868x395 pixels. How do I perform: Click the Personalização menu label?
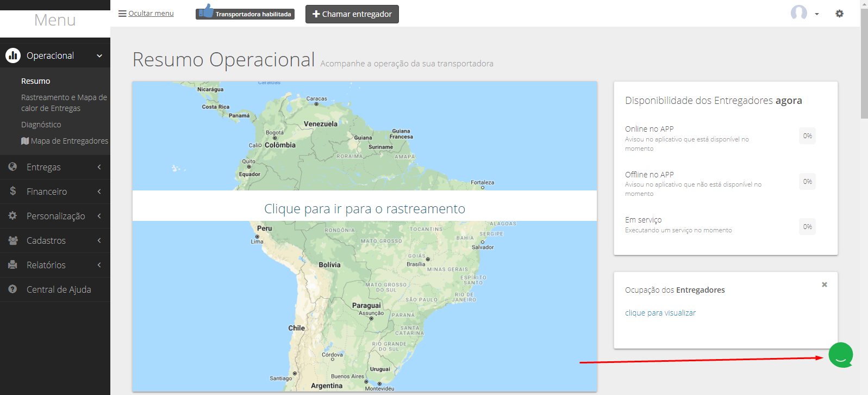(56, 216)
